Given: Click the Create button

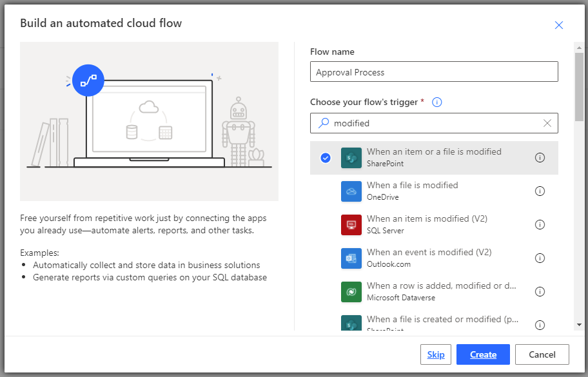Looking at the screenshot, I should click(x=483, y=354).
